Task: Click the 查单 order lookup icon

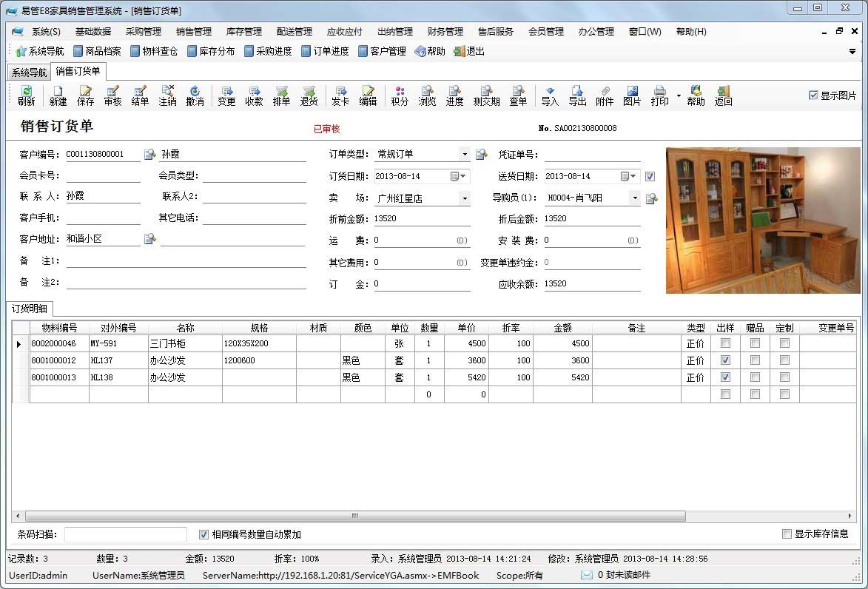Action: pos(518,95)
